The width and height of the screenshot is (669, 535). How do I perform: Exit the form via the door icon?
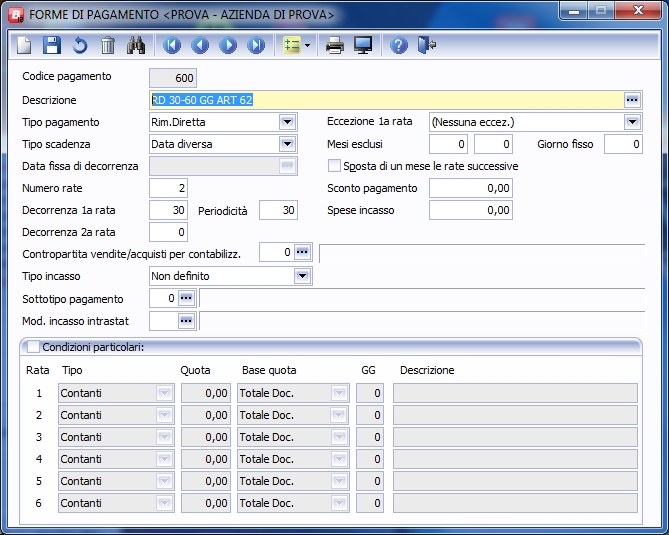(427, 46)
